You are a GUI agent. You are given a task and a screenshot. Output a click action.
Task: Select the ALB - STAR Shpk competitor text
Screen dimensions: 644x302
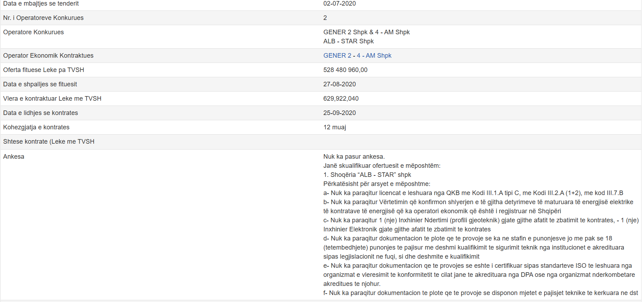tap(348, 41)
